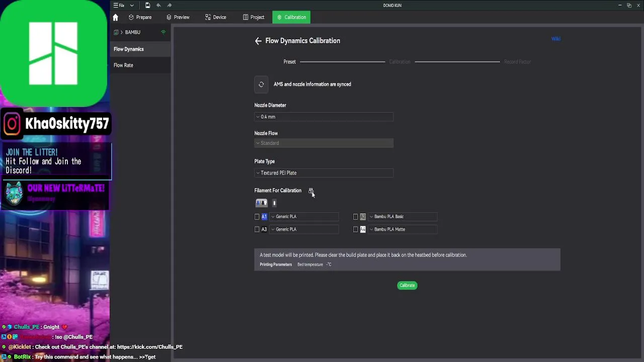Check the A1 Generic PLA checkbox

[x=257, y=217]
